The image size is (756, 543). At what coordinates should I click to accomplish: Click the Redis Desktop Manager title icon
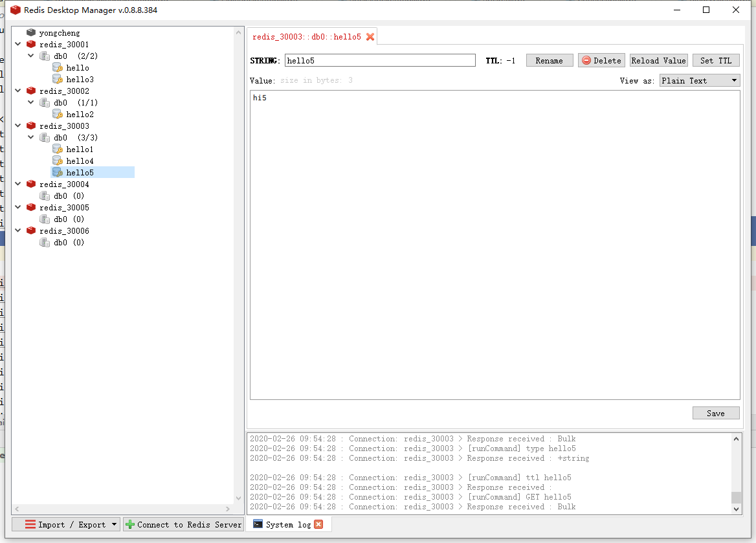tap(16, 10)
